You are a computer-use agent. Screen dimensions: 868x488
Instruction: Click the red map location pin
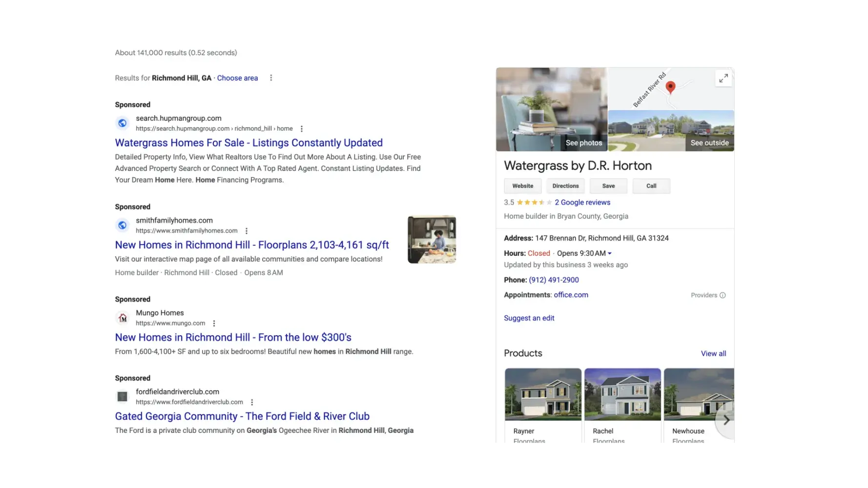[671, 87]
